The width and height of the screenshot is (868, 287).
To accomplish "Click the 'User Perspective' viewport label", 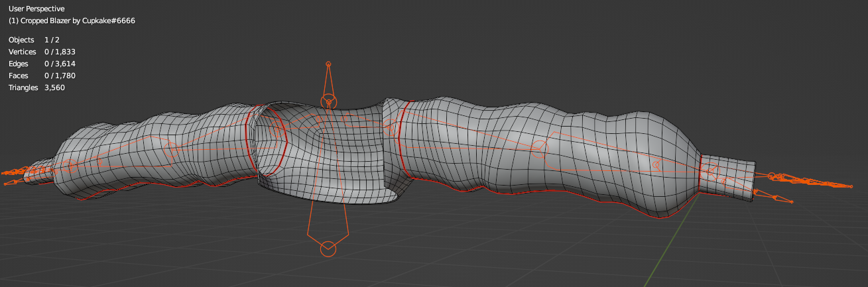I will point(36,9).
